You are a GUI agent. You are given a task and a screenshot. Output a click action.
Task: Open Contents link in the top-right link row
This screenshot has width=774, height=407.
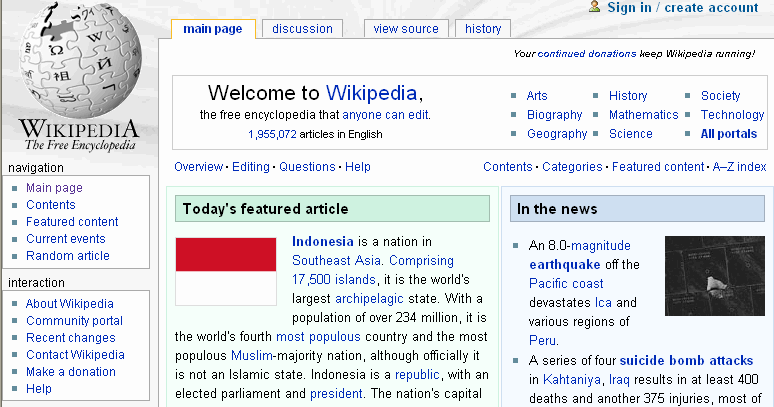507,167
